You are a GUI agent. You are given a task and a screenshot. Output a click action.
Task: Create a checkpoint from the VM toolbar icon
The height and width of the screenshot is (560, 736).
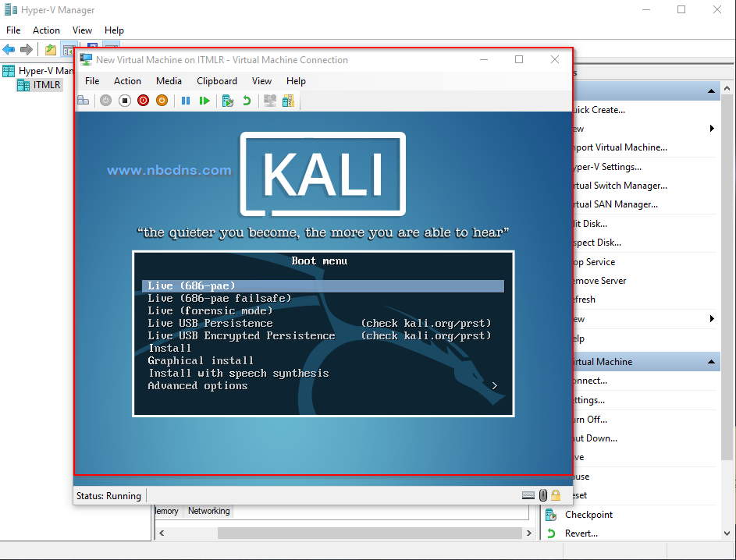tap(228, 101)
